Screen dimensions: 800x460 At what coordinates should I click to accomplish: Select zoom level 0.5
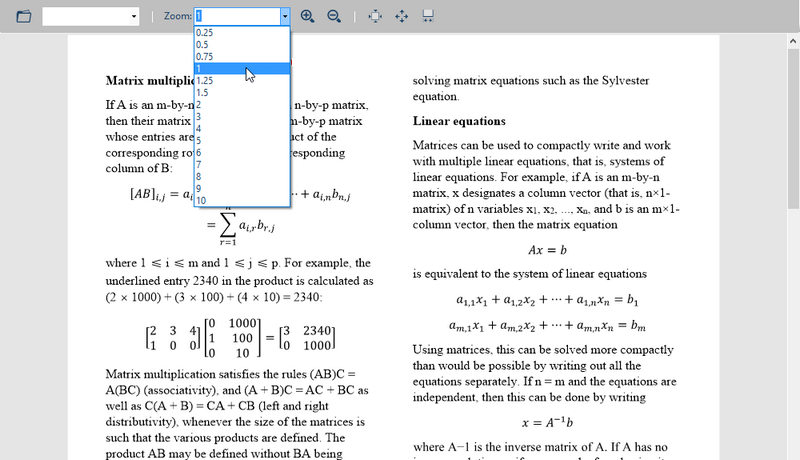(242, 44)
